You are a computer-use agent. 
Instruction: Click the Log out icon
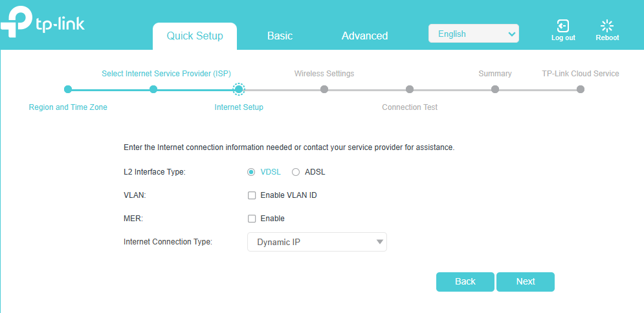(562, 26)
